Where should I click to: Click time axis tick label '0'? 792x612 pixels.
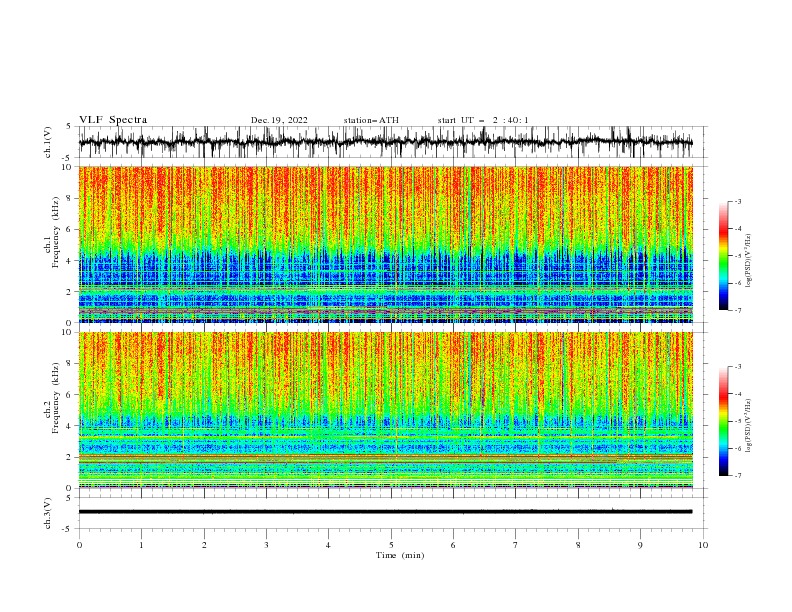[x=79, y=545]
